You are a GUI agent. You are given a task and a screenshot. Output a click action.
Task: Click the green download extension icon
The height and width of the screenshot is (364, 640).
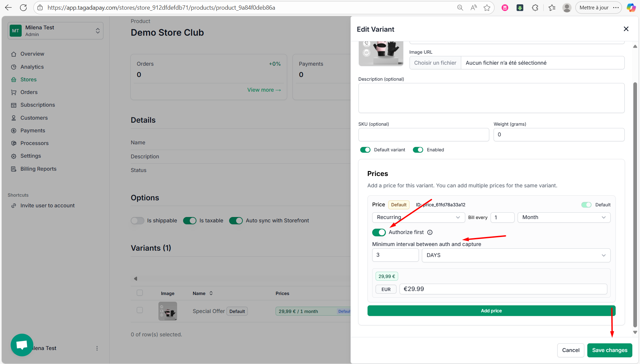520,8
